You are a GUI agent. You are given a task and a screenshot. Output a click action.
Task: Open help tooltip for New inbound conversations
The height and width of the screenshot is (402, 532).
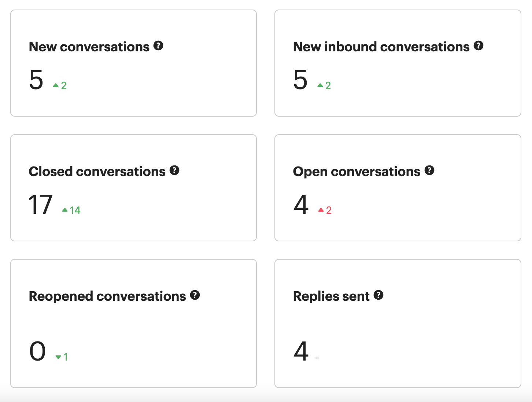pyautogui.click(x=479, y=46)
